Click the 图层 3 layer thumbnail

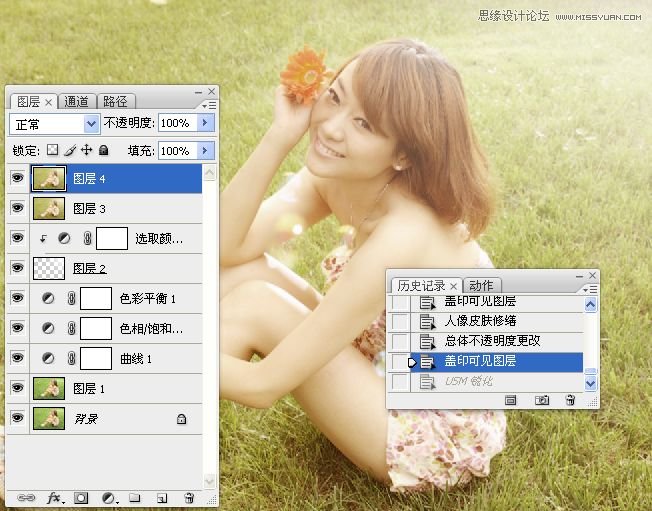[47, 209]
